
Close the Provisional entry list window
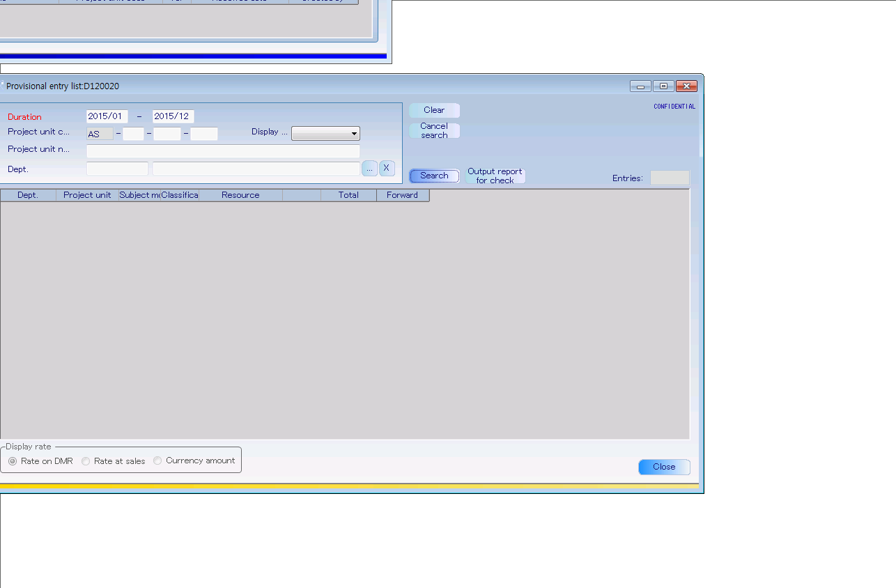point(686,86)
